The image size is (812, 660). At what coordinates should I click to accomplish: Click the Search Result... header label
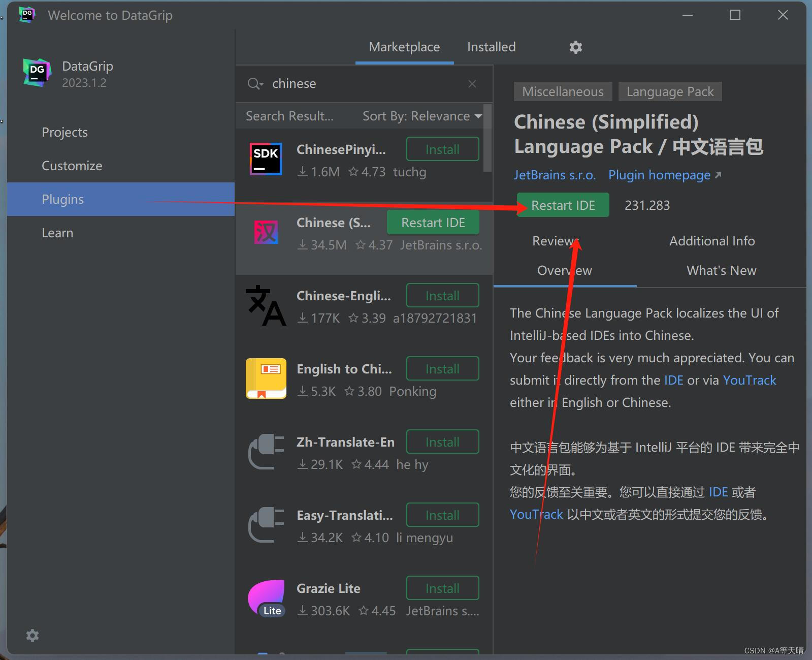(289, 116)
